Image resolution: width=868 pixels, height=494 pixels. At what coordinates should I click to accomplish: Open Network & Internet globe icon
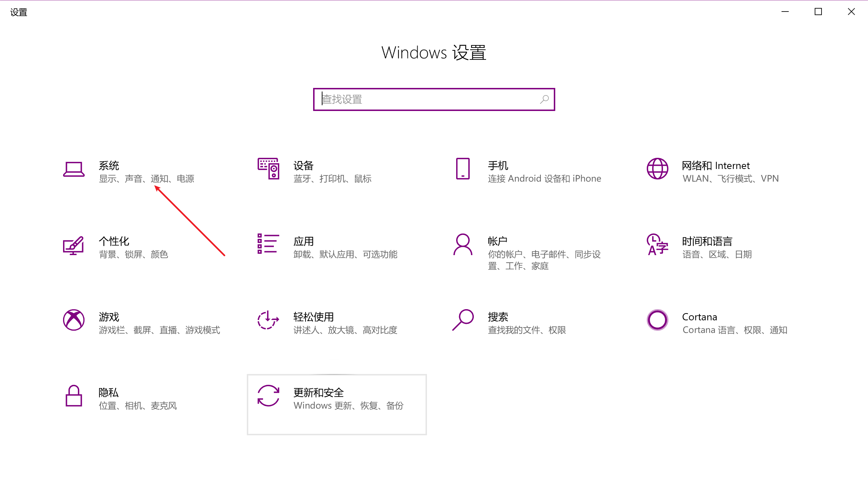657,169
